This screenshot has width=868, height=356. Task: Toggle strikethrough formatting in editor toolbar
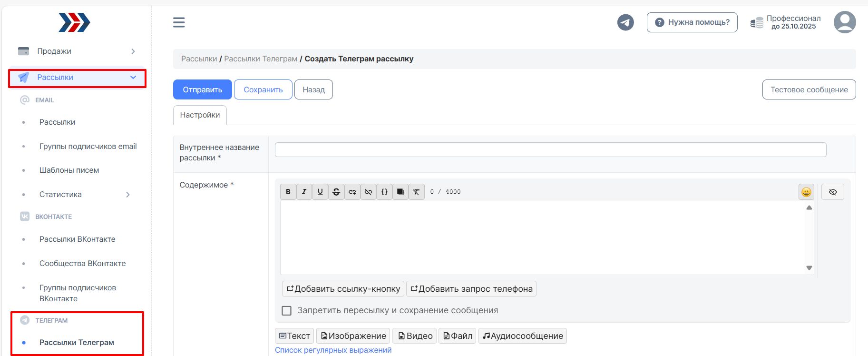[336, 192]
